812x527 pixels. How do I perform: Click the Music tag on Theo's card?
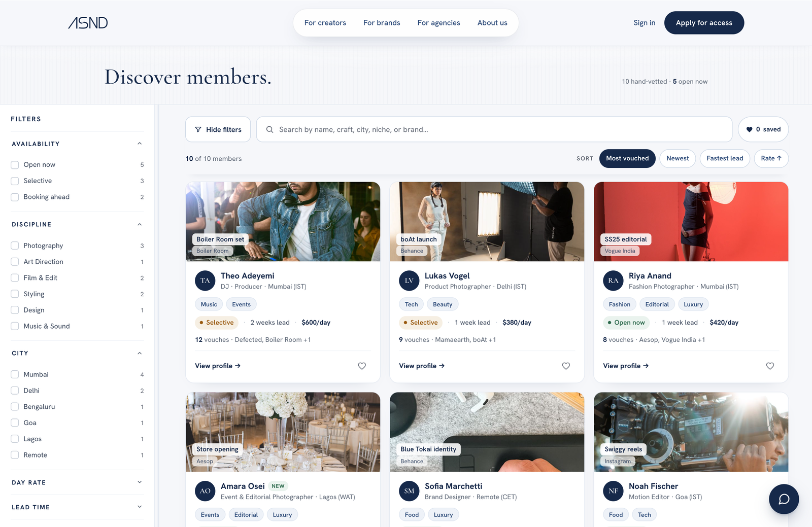[209, 304]
